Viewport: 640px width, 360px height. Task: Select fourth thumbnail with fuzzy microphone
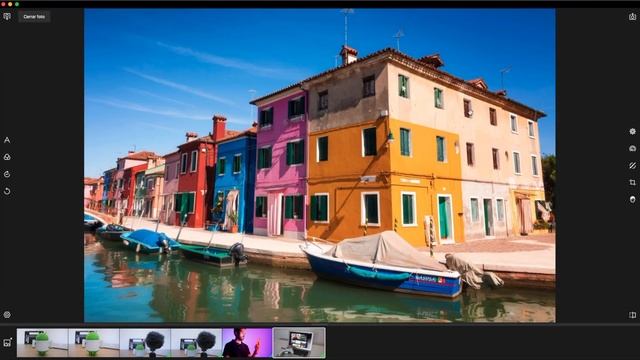coord(196,343)
